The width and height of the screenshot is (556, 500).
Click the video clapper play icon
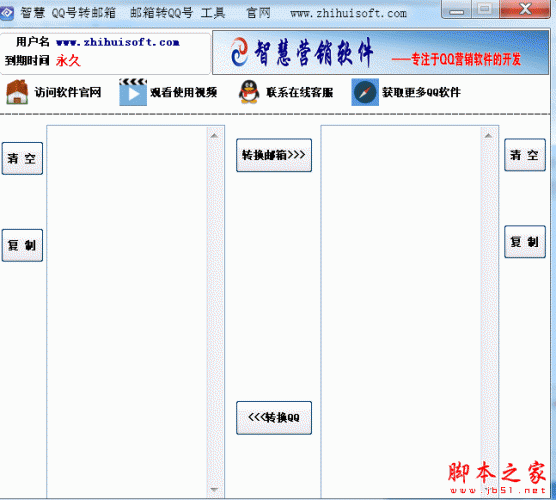coord(133,92)
